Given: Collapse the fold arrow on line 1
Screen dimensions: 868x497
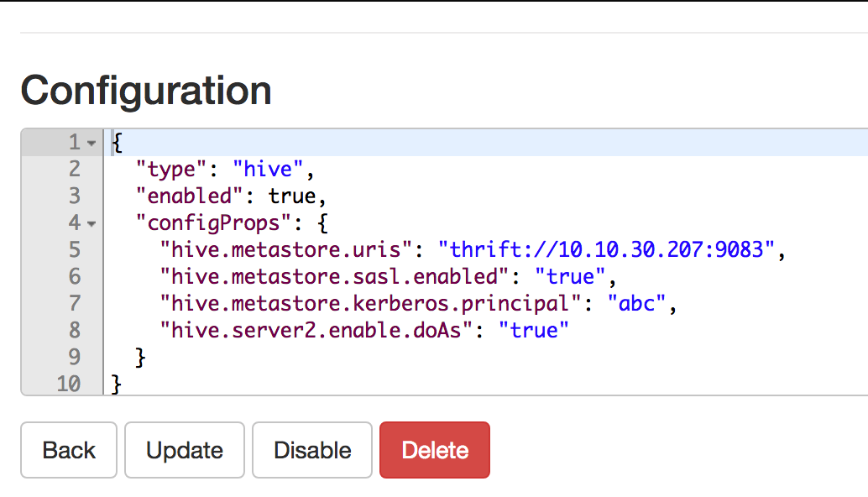Looking at the screenshot, I should tap(92, 144).
